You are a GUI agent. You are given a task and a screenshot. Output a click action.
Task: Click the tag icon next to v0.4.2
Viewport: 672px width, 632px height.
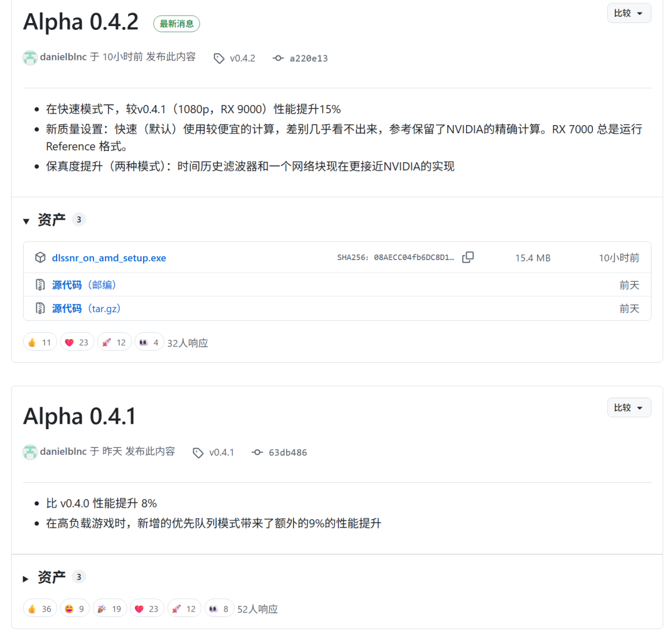pos(219,58)
